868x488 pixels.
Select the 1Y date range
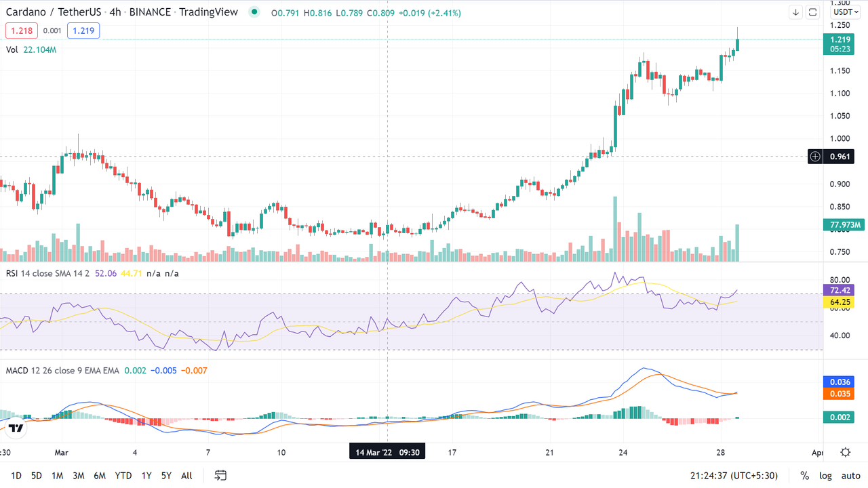coord(146,476)
